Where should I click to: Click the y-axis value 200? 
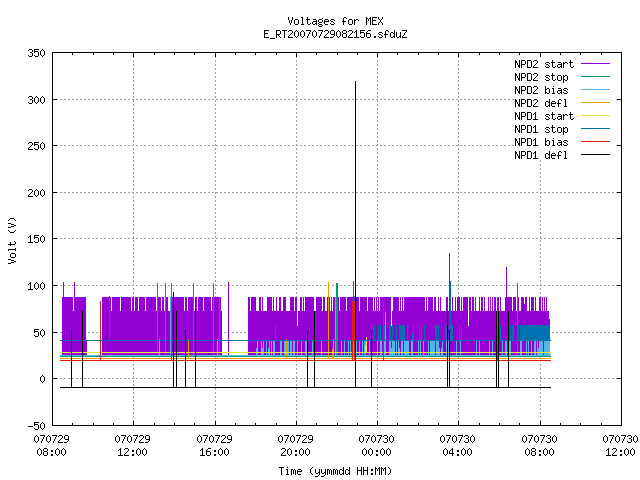[x=36, y=193]
